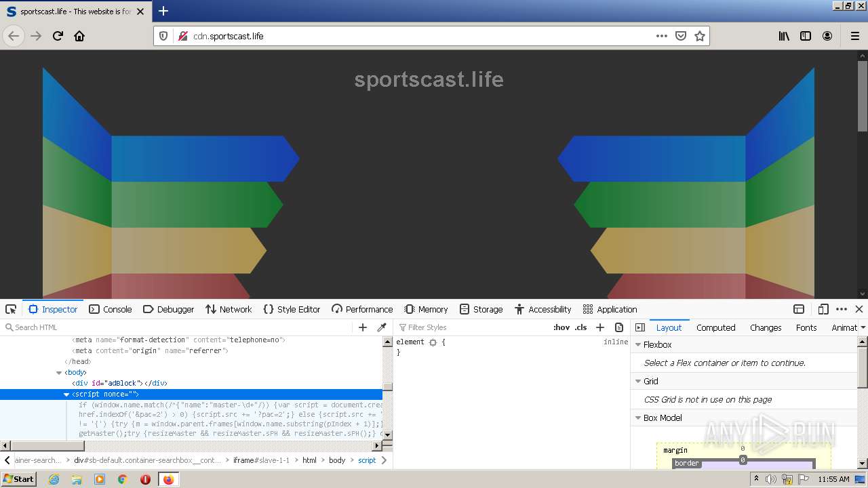The width and height of the screenshot is (868, 488).
Task: Switch to Changes sidebar tab
Action: 766,327
